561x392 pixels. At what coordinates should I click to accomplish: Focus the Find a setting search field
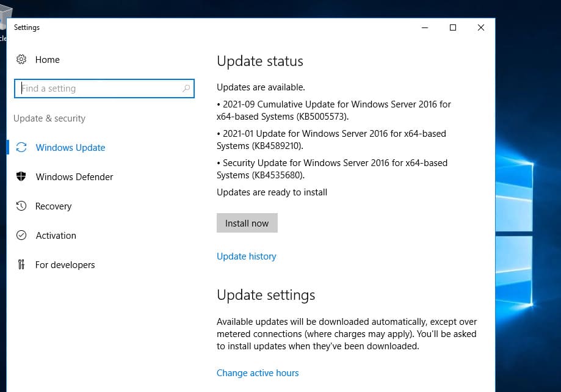98,89
